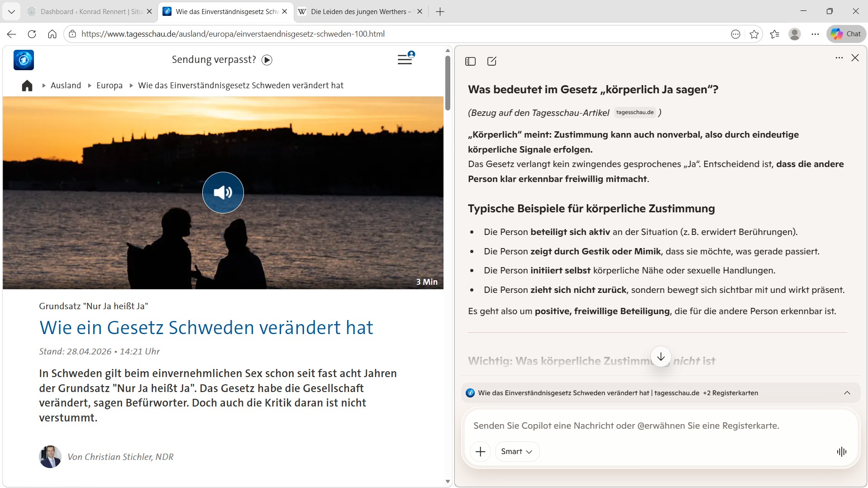Screen dimensions: 868x488
Task: Open Copilot more options menu
Action: [839, 58]
